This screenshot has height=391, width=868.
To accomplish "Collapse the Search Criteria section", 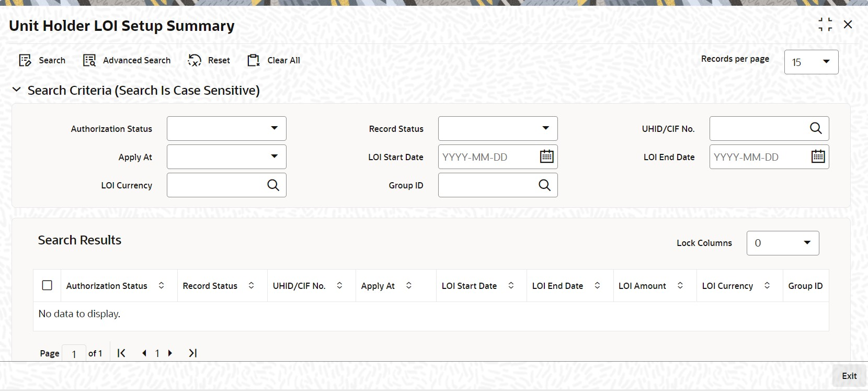I will click(x=17, y=90).
